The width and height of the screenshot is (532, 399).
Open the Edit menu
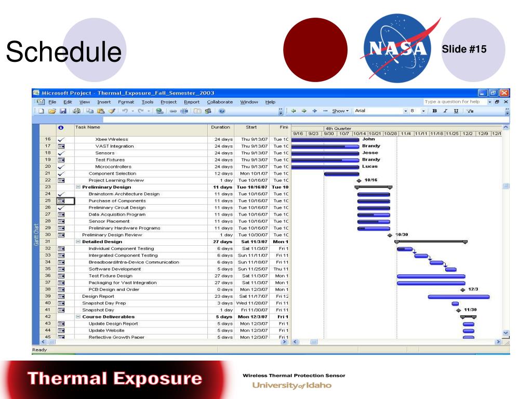68,102
